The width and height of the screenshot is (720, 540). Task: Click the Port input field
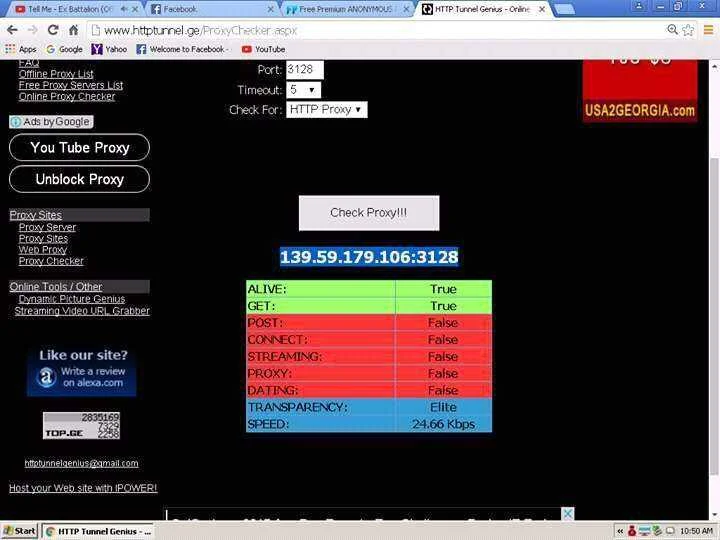[305, 70]
